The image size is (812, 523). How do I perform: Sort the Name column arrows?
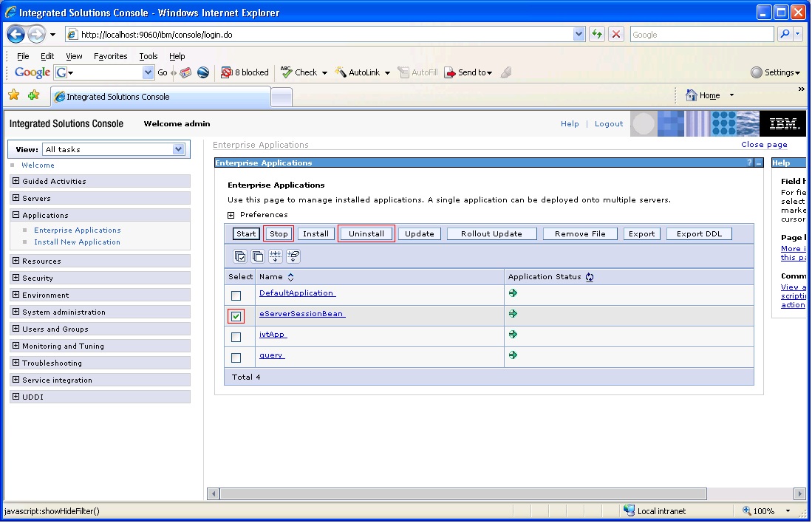point(290,277)
